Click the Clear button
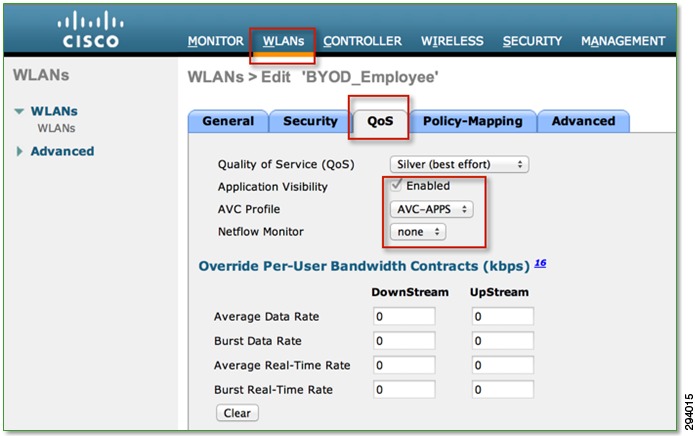 pos(237,413)
